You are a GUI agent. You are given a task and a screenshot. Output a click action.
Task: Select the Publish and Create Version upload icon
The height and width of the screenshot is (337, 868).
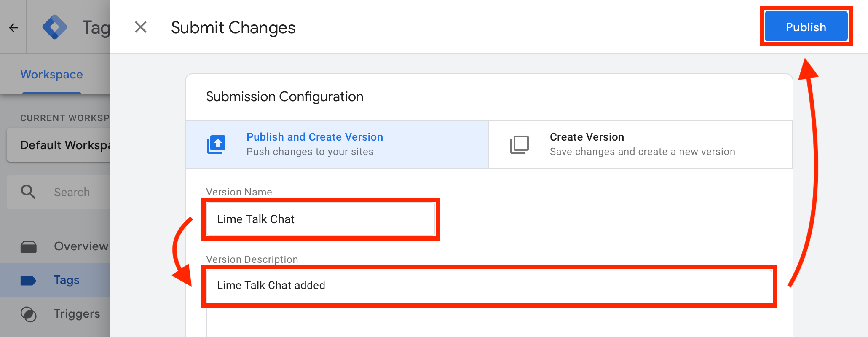coord(216,144)
